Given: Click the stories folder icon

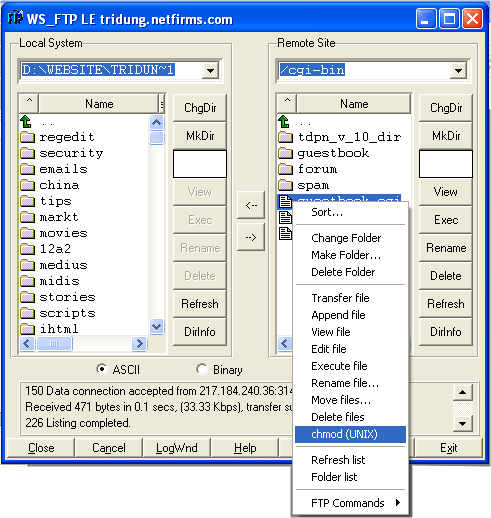Looking at the screenshot, I should click(x=27, y=297).
